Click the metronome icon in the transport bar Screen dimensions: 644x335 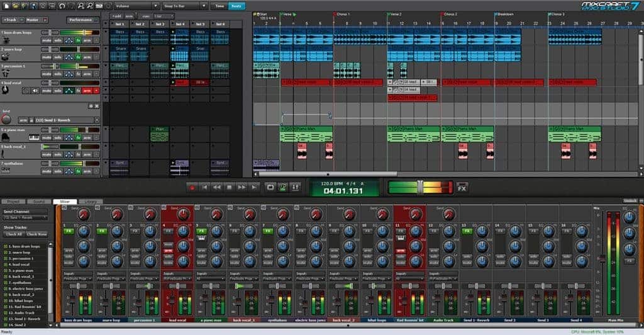[283, 187]
